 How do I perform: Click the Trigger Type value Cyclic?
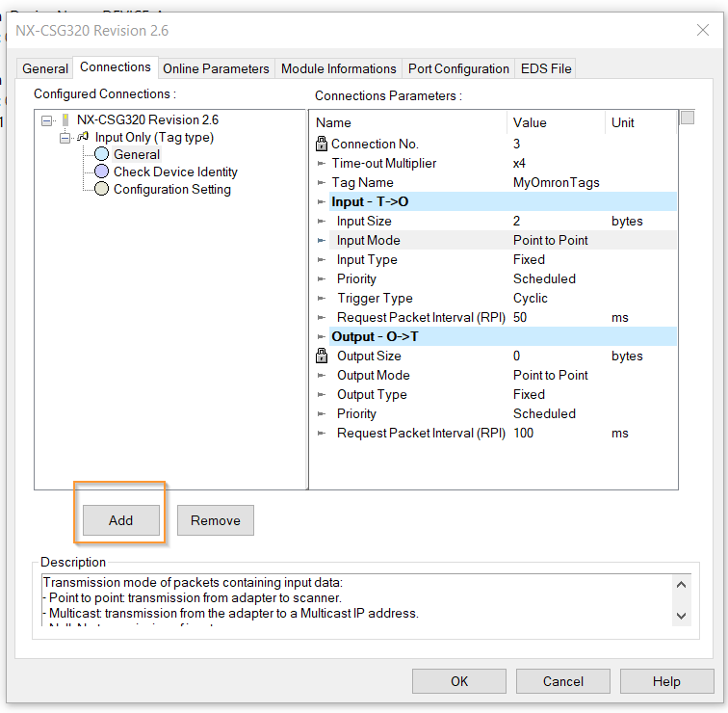coord(531,298)
